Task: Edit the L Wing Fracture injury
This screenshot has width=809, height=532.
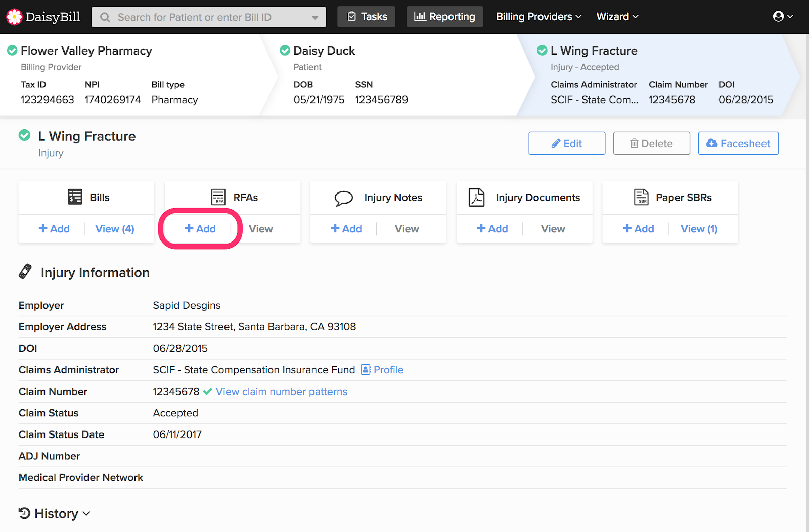Action: pos(567,143)
